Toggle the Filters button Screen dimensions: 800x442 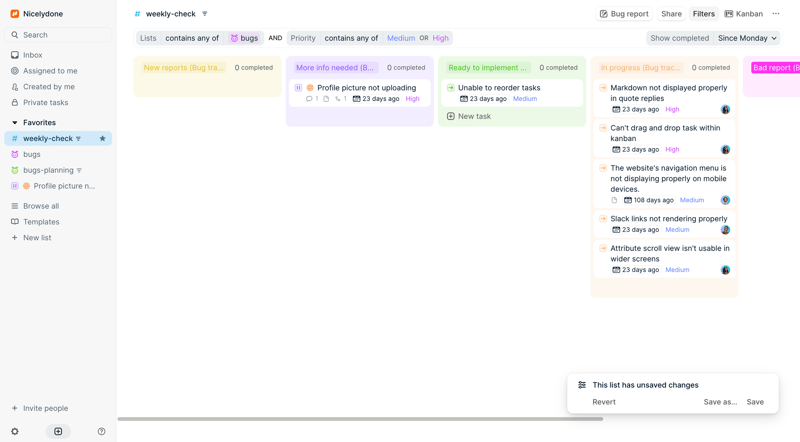[x=703, y=14]
